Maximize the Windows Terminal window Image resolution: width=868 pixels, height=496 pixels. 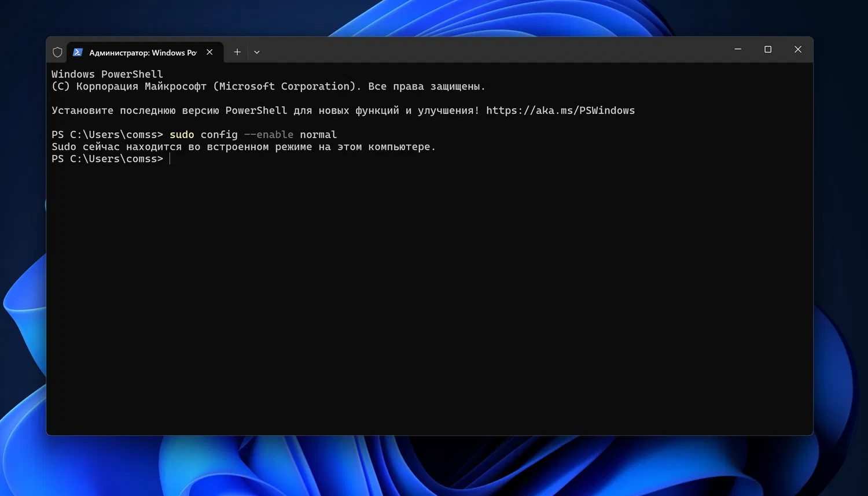click(x=768, y=50)
